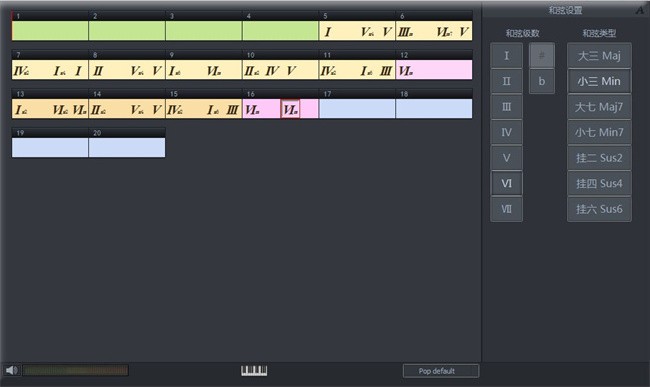Toggle the flat (b) accidental button

[542, 81]
